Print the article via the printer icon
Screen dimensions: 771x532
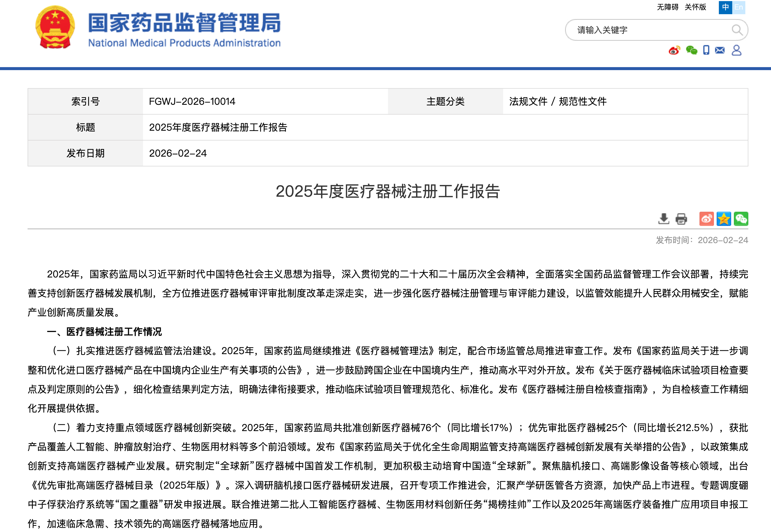(x=681, y=219)
